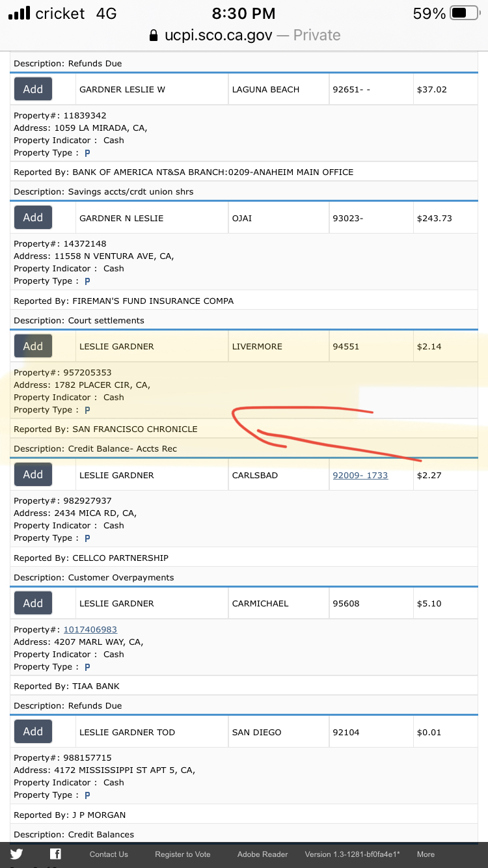Open Register to Vote footer link

183,854
